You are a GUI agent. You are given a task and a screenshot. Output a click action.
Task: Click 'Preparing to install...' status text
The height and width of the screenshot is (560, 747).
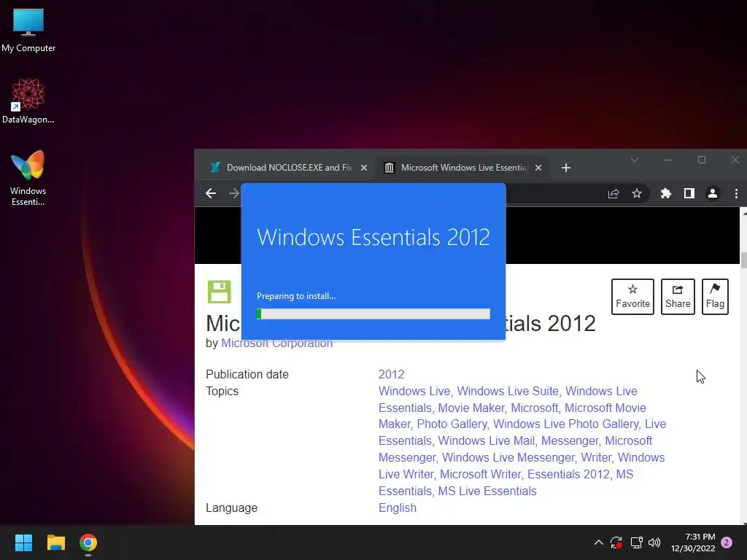point(296,296)
